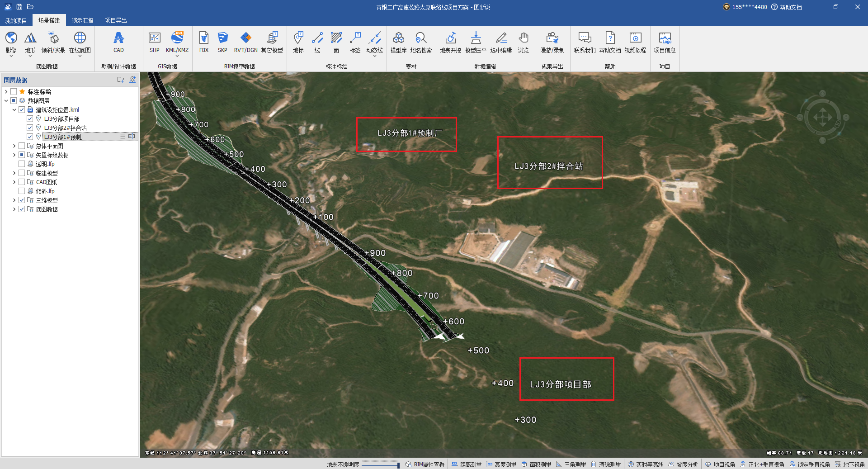This screenshot has height=469, width=868.
Task: Expand the 底图数据 layer group
Action: (14, 209)
